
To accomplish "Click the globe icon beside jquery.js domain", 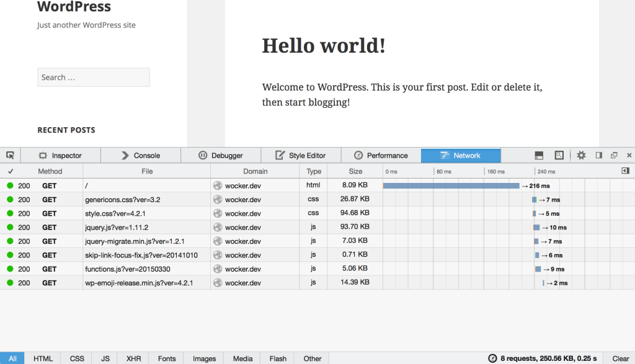I will click(x=217, y=228).
